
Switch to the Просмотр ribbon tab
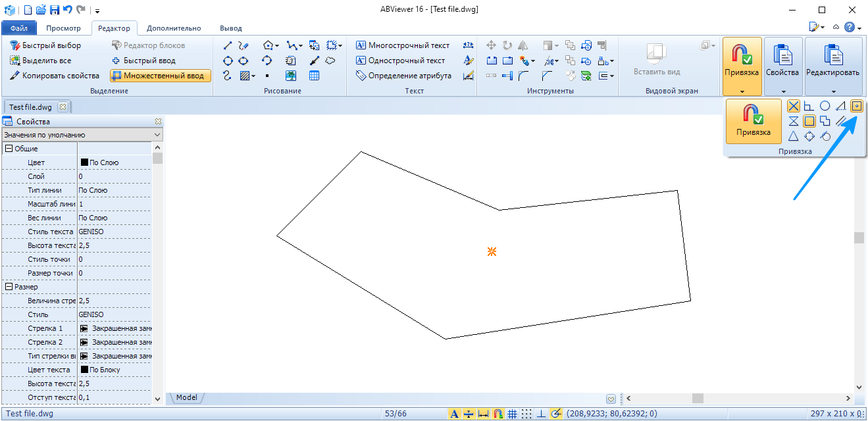(x=63, y=28)
